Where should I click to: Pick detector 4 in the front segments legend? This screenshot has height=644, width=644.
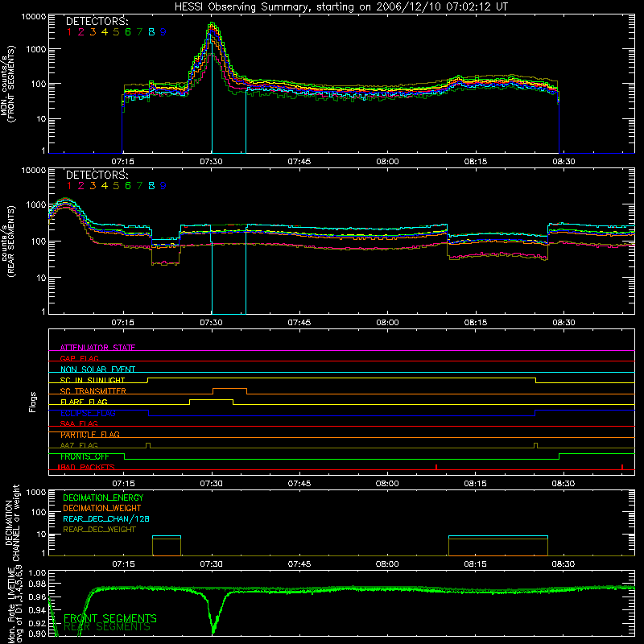[x=105, y=32]
